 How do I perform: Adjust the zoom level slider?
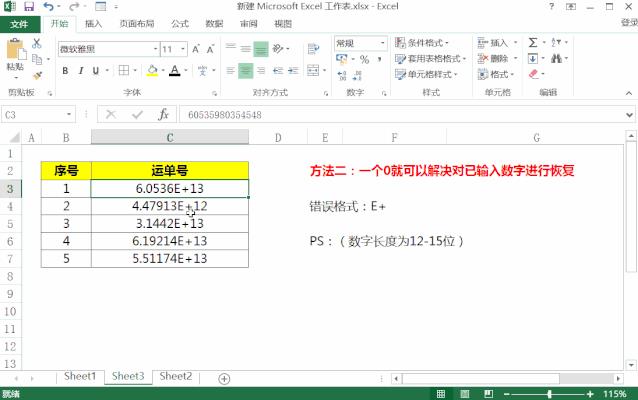[549, 394]
